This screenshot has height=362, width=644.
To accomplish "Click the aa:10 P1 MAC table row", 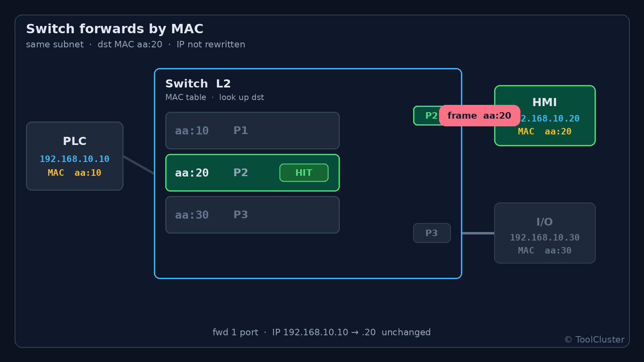I will tap(252, 130).
